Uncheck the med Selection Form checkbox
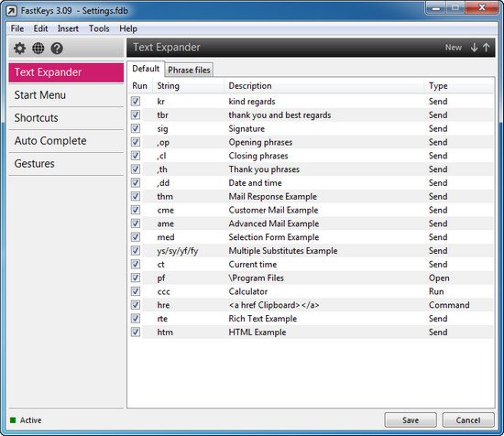The height and width of the screenshot is (436, 504). (x=136, y=237)
